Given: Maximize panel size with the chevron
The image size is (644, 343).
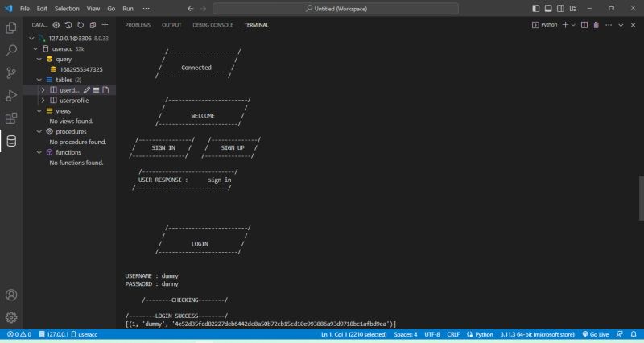Looking at the screenshot, I should click(621, 25).
